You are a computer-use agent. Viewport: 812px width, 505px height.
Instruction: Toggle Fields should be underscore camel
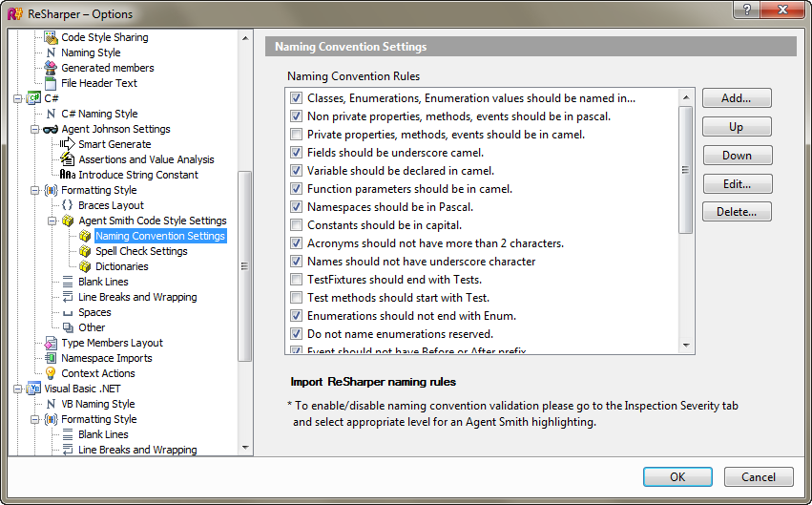pyautogui.click(x=296, y=153)
